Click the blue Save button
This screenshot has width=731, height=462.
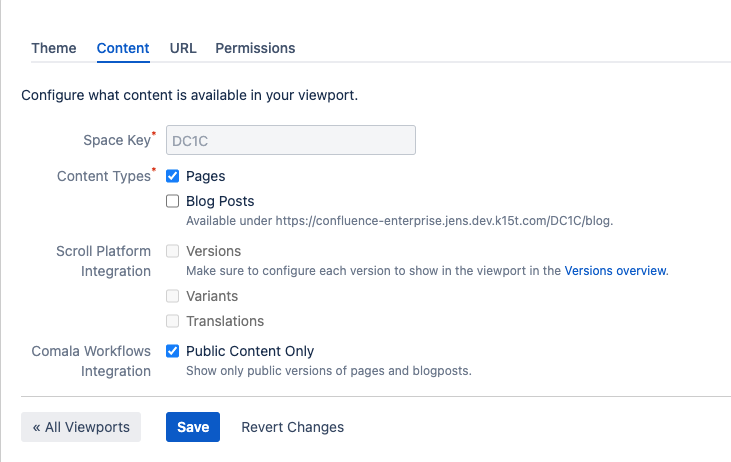coord(193,427)
